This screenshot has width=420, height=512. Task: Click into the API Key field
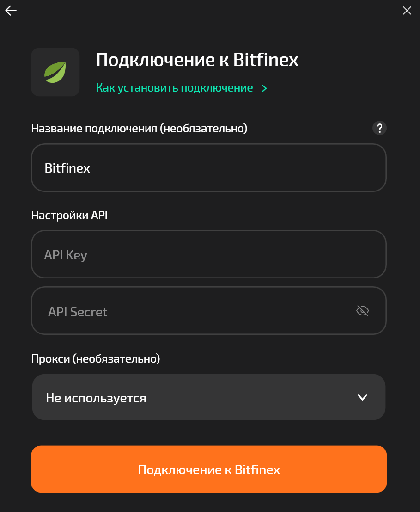[x=208, y=254]
